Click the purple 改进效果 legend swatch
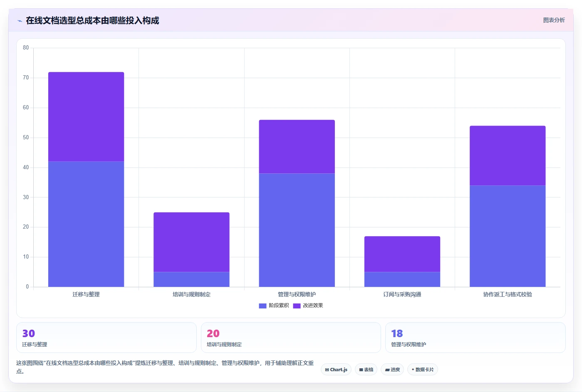 point(297,306)
